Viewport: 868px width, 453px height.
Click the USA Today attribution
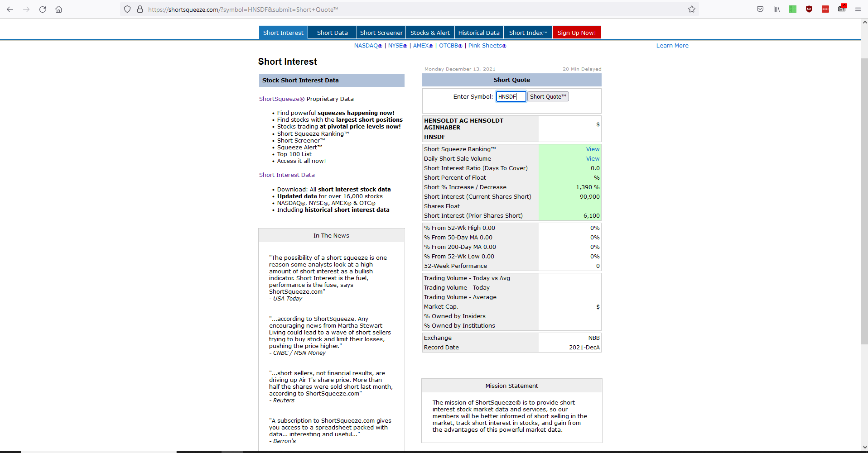[x=285, y=299]
